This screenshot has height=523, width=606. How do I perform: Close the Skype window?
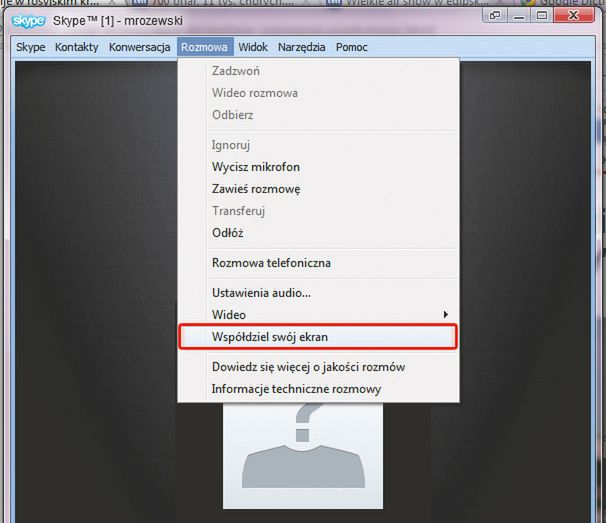574,15
